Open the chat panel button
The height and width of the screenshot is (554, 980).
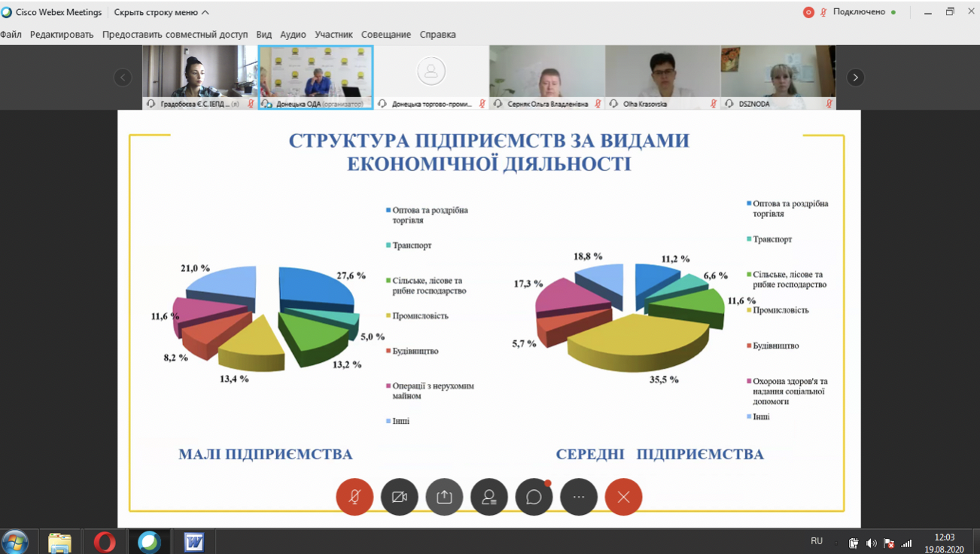point(534,497)
